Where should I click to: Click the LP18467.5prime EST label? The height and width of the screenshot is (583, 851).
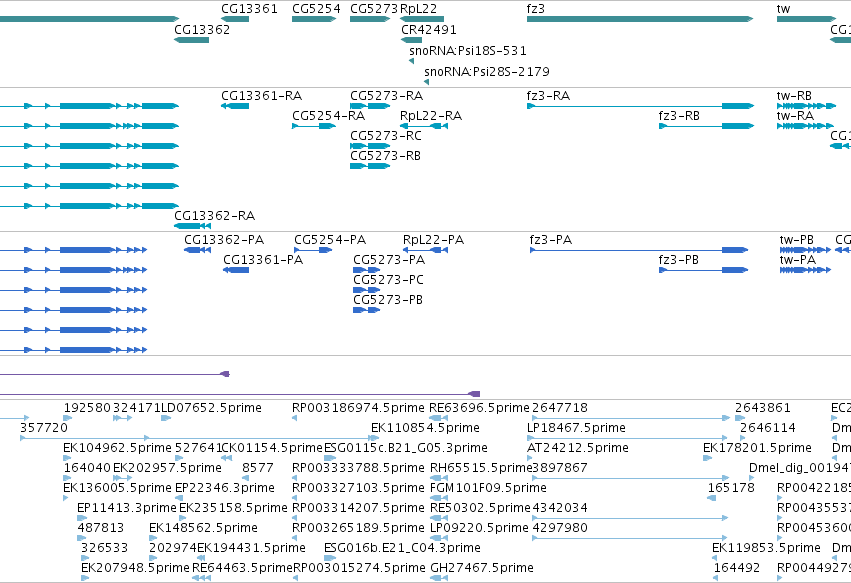click(576, 428)
